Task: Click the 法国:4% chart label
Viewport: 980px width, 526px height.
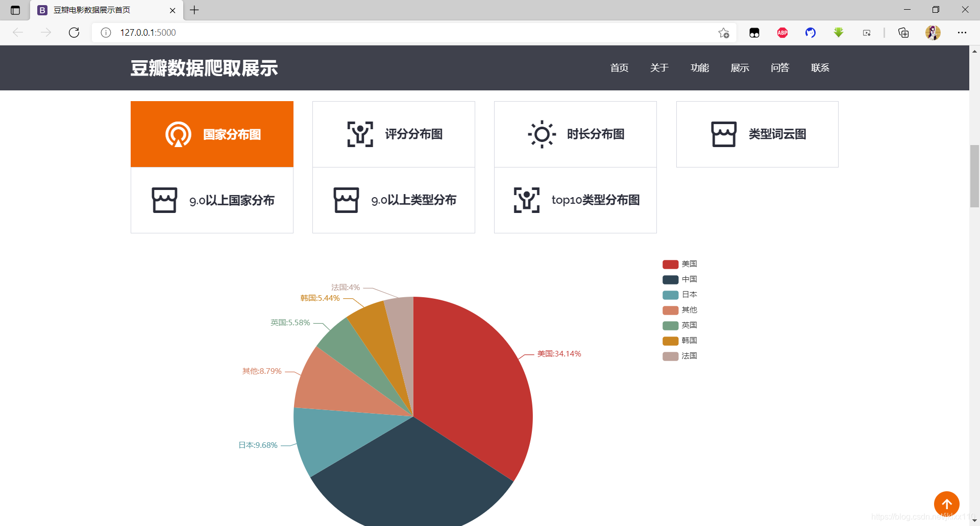Action: (x=346, y=288)
